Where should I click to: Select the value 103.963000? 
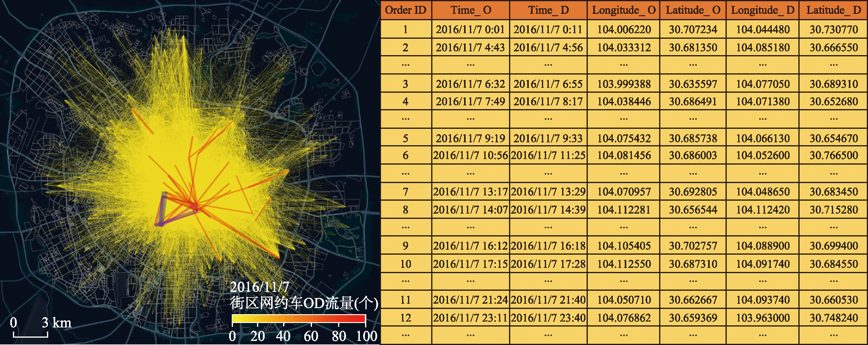pos(763,318)
